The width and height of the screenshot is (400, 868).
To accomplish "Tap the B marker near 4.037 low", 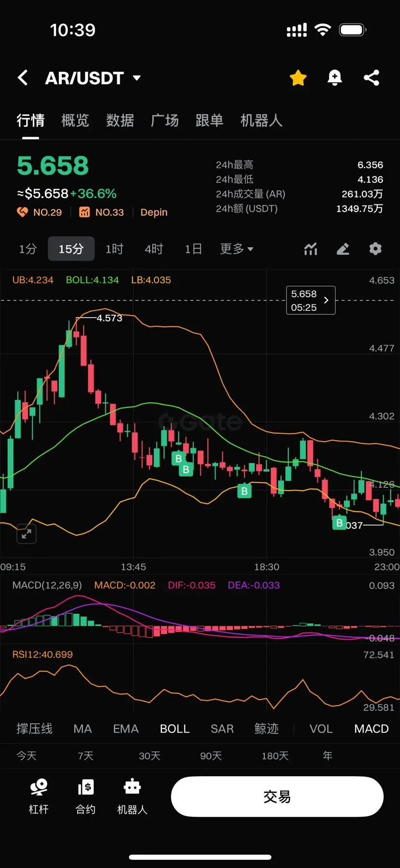I will click(x=339, y=522).
